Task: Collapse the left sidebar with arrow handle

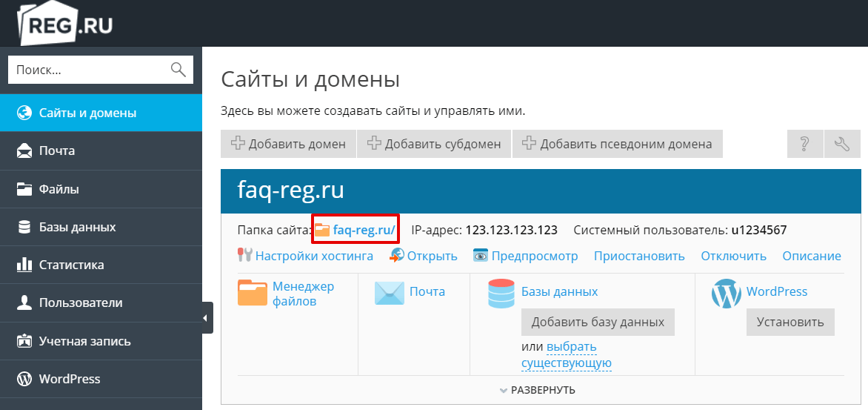Action: 207,318
